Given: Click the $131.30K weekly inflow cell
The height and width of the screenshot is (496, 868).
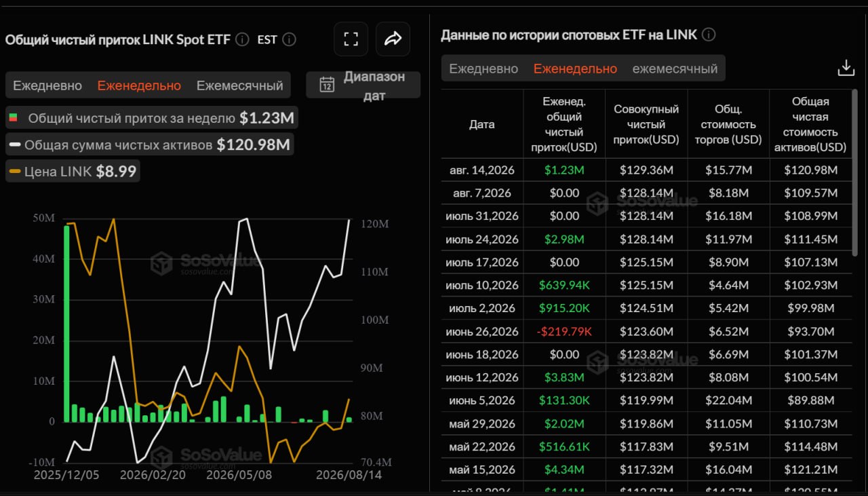Looking at the screenshot, I should tap(564, 401).
